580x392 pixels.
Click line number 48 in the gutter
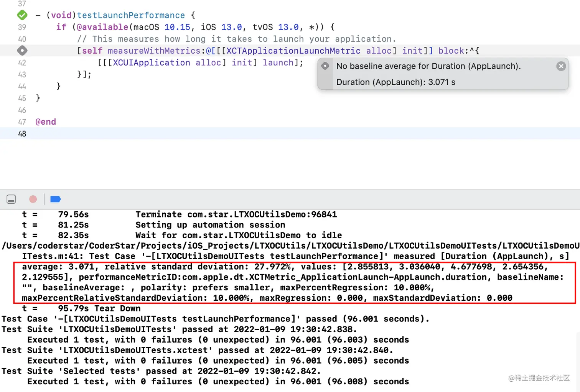coord(22,134)
